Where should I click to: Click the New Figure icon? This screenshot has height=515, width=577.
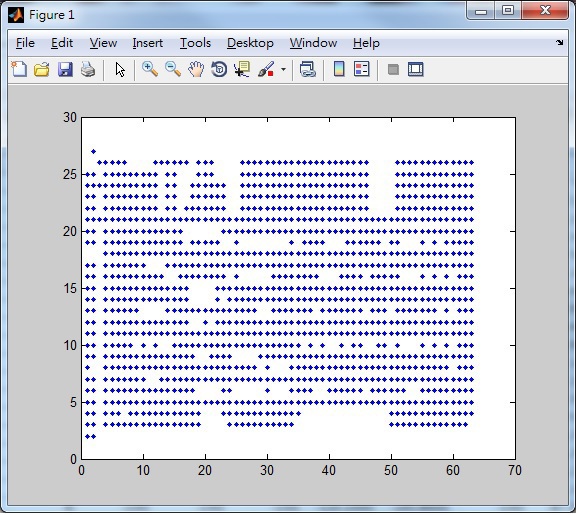pos(19,69)
